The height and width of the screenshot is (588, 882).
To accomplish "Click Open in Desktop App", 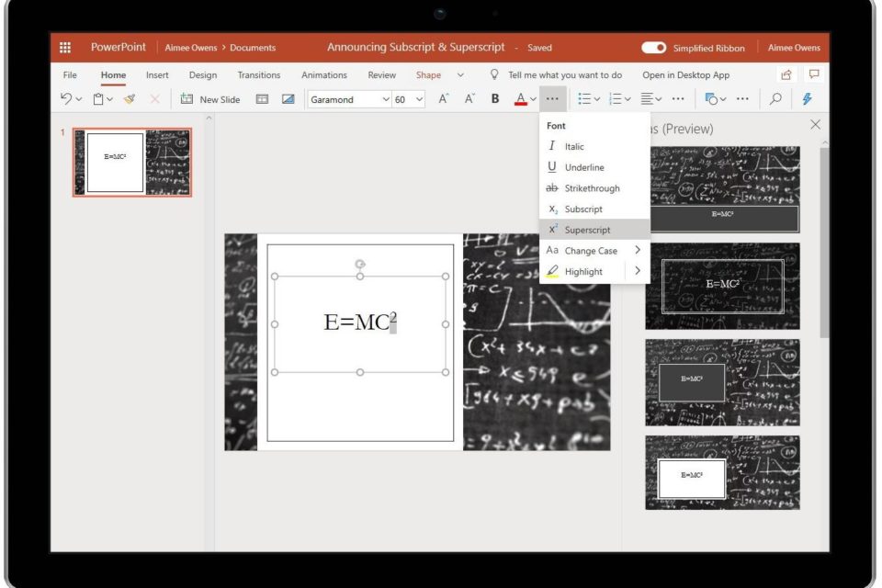I will 685,74.
